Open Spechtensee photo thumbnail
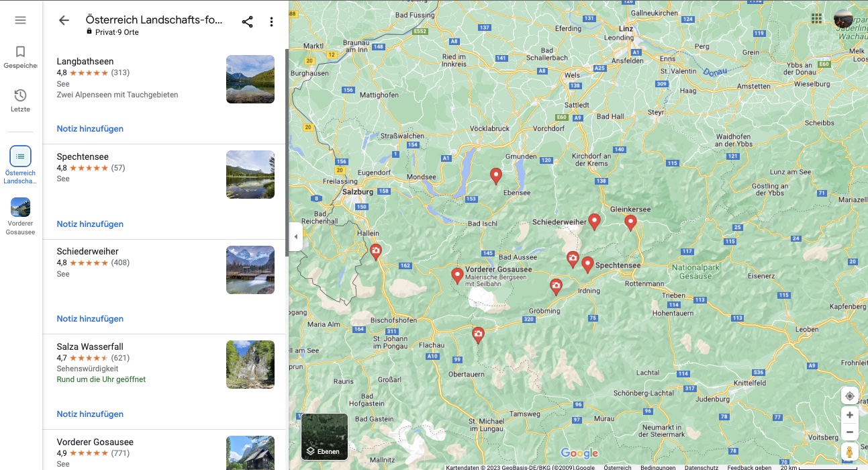The height and width of the screenshot is (470, 868). pyautogui.click(x=250, y=175)
